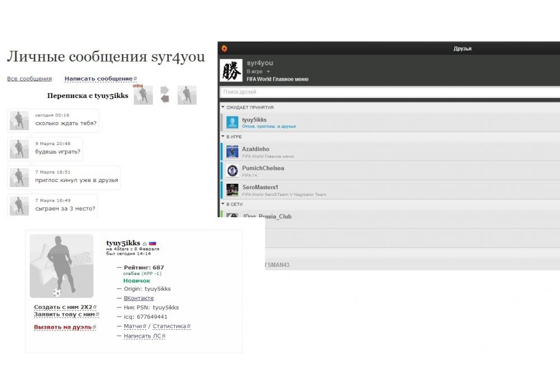Viewport: 560px width, 392px height.
Task: Click 'Отозв. приглаш. в друзья' link
Action: (269, 127)
